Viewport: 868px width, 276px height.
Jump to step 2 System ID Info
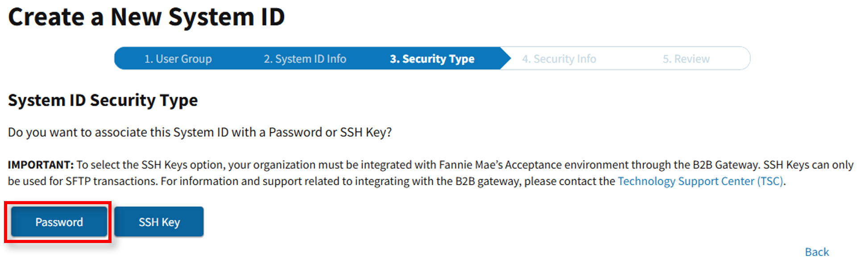click(305, 59)
